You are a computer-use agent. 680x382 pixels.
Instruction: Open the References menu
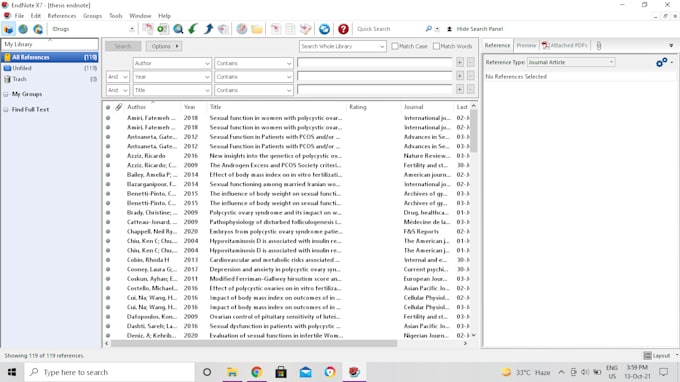[62, 16]
